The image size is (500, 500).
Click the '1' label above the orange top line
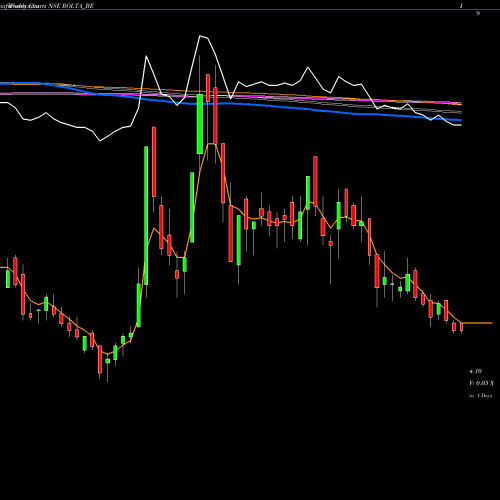click(x=461, y=6)
